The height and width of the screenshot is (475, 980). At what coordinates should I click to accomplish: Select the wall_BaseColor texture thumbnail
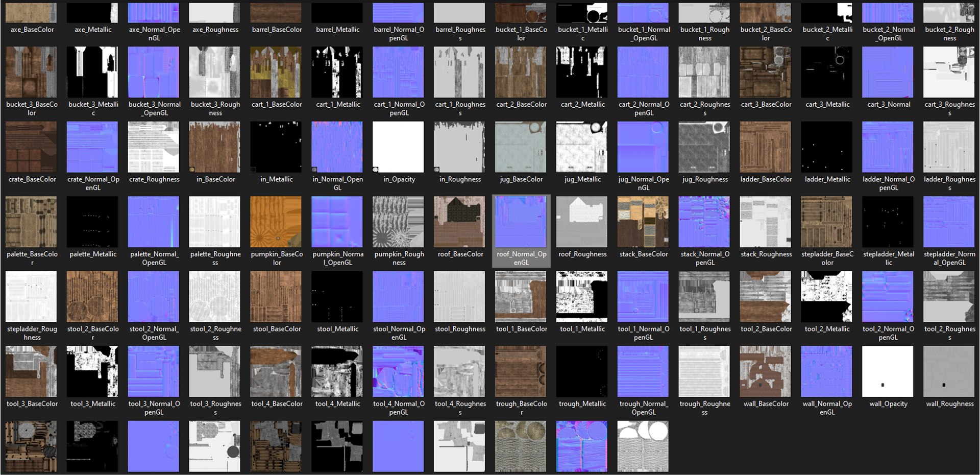tap(766, 371)
